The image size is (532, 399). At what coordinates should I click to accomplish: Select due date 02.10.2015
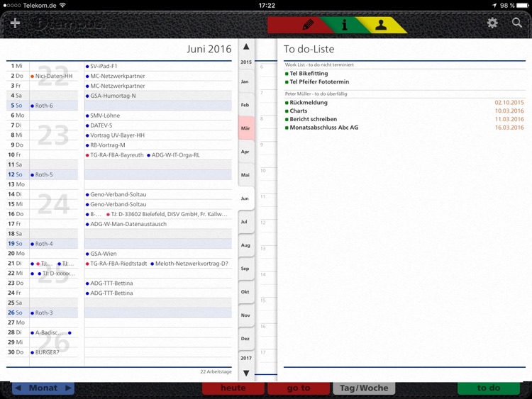(509, 102)
